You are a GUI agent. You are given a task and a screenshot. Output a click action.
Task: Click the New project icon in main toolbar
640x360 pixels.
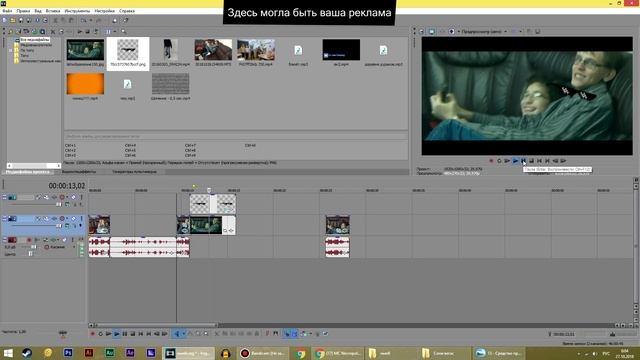[x=4, y=20]
